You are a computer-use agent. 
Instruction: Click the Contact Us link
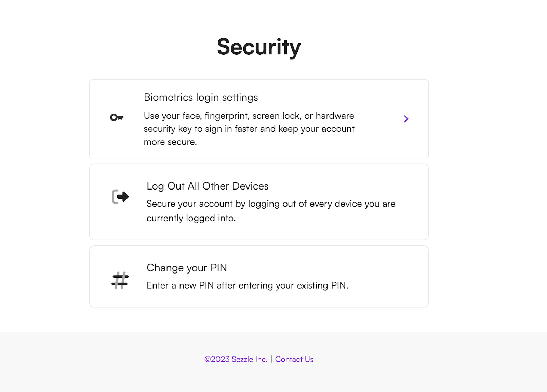tap(294, 359)
